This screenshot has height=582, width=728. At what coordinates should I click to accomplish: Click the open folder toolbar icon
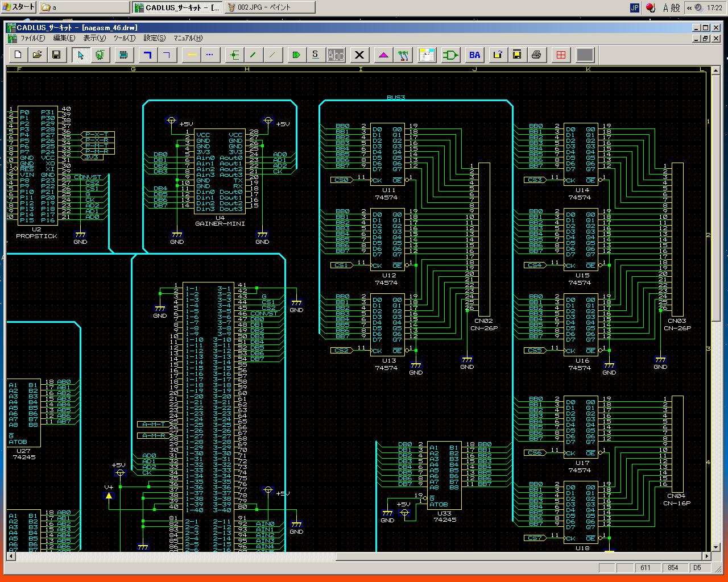coord(37,55)
